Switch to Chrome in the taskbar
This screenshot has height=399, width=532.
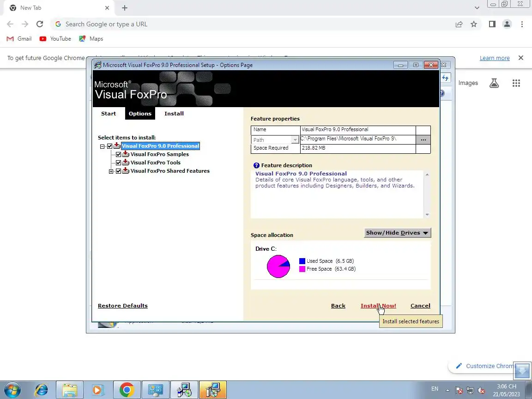[127, 390]
